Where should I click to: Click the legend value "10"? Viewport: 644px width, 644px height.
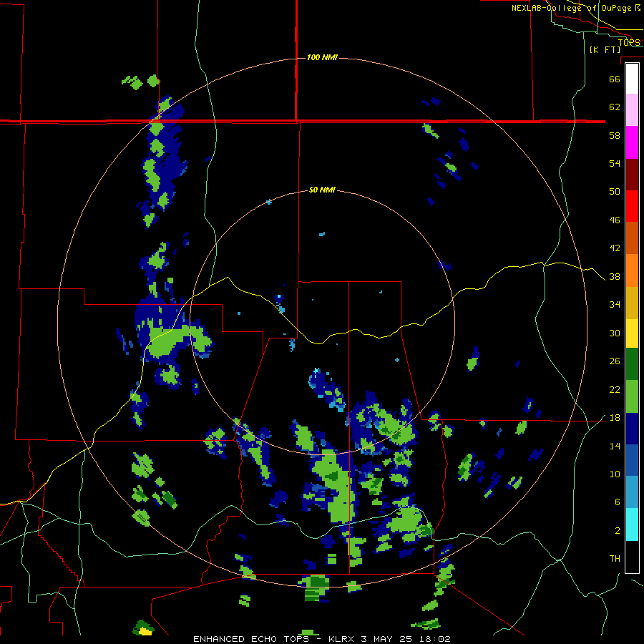point(615,474)
